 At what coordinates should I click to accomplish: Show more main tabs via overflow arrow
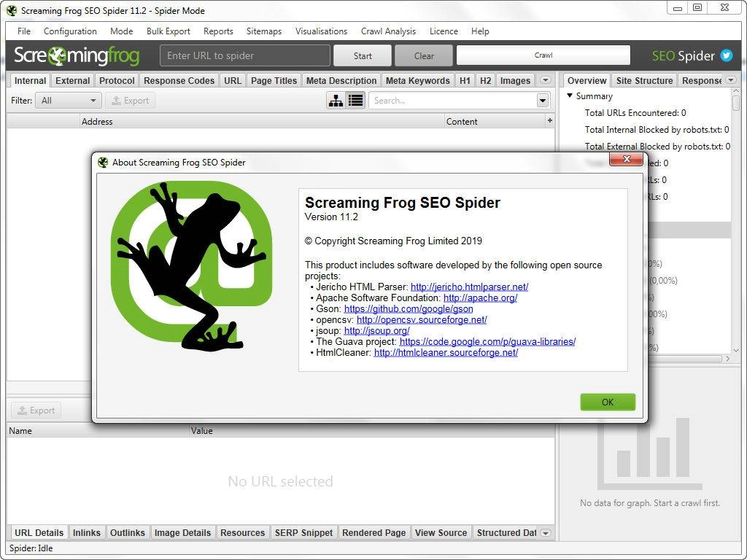tap(546, 80)
